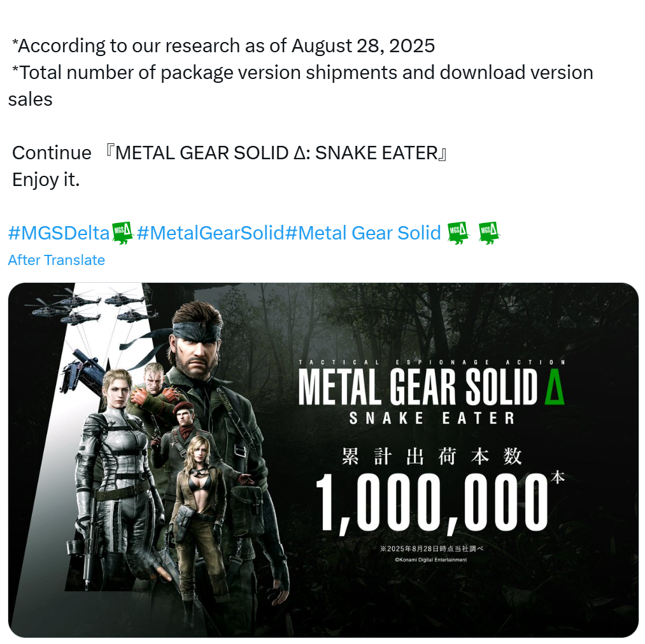
Task: Click the green MGS emoji beside #MGSDelta
Action: [x=122, y=233]
